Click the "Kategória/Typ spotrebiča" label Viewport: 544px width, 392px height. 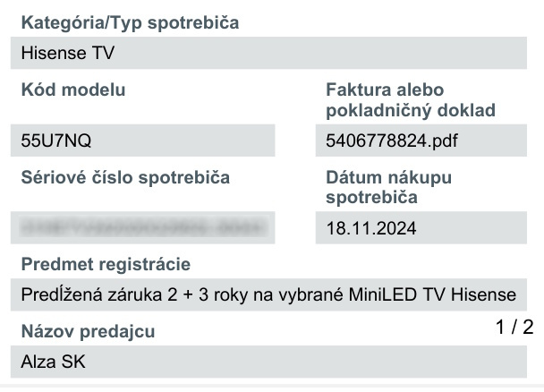click(x=129, y=21)
